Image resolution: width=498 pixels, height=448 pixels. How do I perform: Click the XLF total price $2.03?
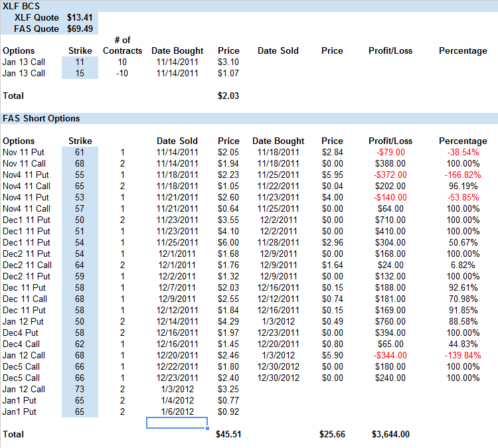point(228,96)
